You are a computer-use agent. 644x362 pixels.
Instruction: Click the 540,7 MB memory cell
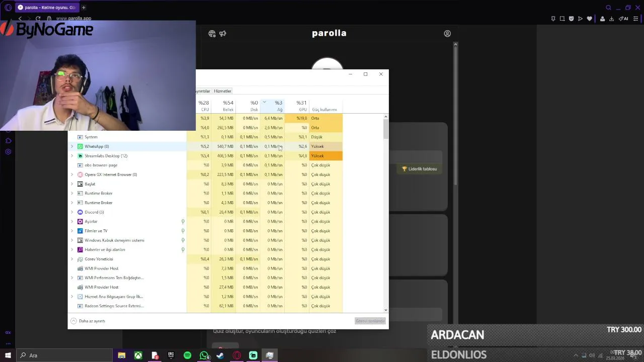[223, 146]
